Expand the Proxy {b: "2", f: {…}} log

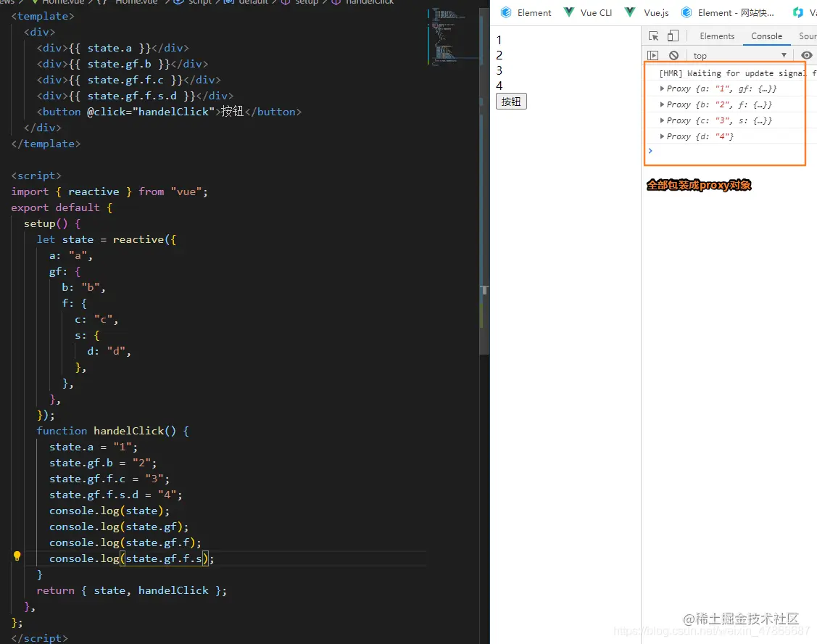tap(662, 104)
